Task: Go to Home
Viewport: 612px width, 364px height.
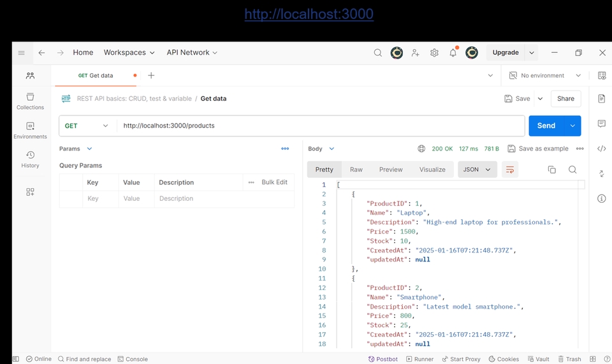Action: tap(83, 53)
